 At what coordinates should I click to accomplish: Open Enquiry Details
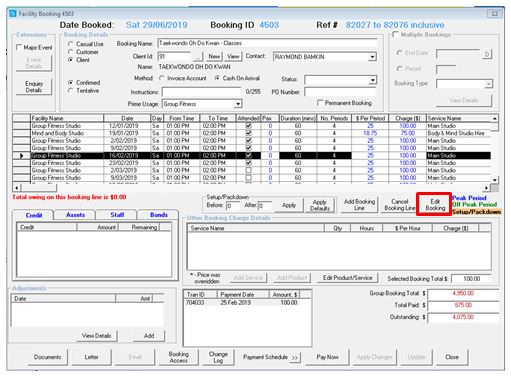[34, 87]
